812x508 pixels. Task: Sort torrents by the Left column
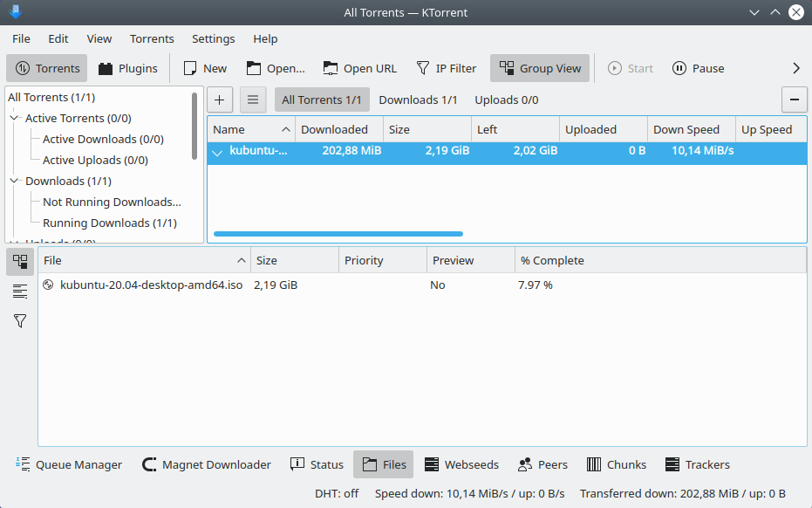click(515, 129)
